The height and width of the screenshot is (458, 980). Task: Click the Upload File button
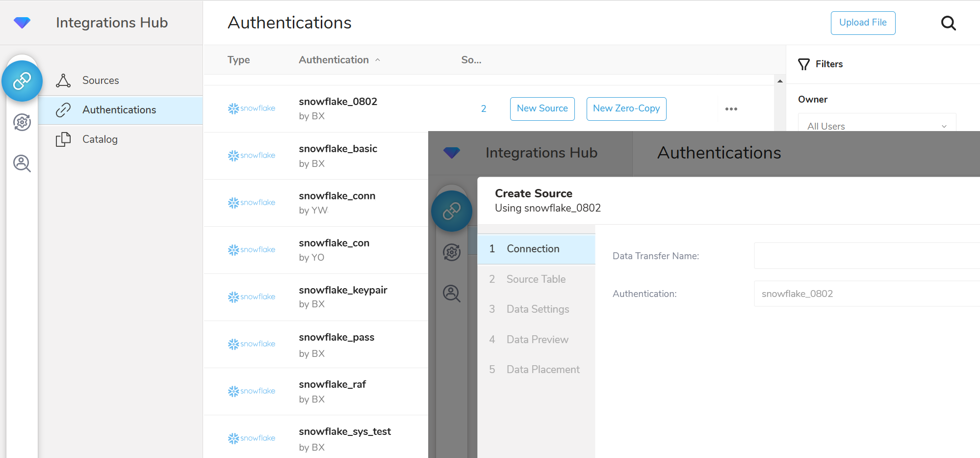pos(862,23)
